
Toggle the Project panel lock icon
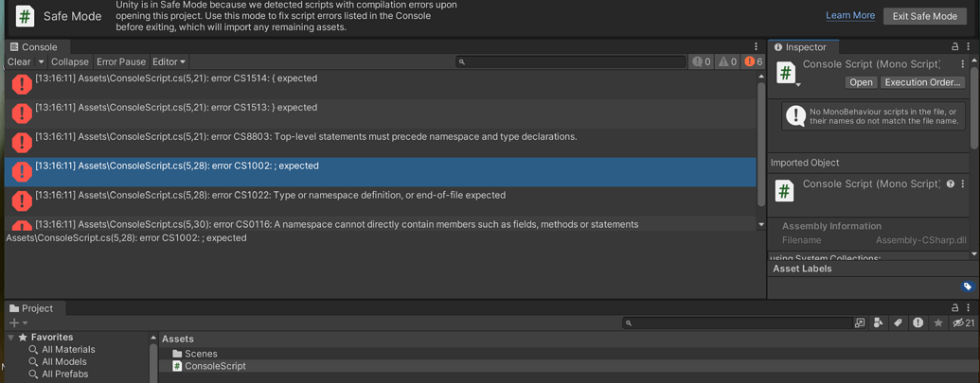[x=954, y=307]
